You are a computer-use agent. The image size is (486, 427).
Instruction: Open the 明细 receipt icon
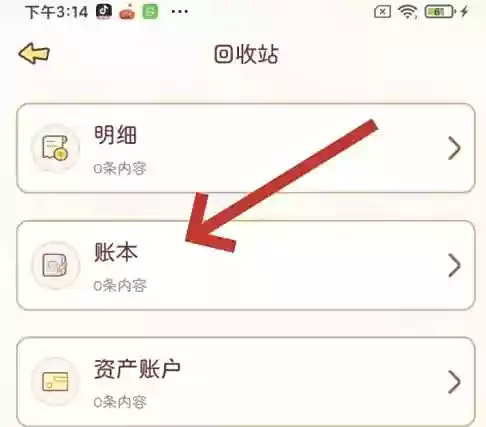[x=55, y=148]
